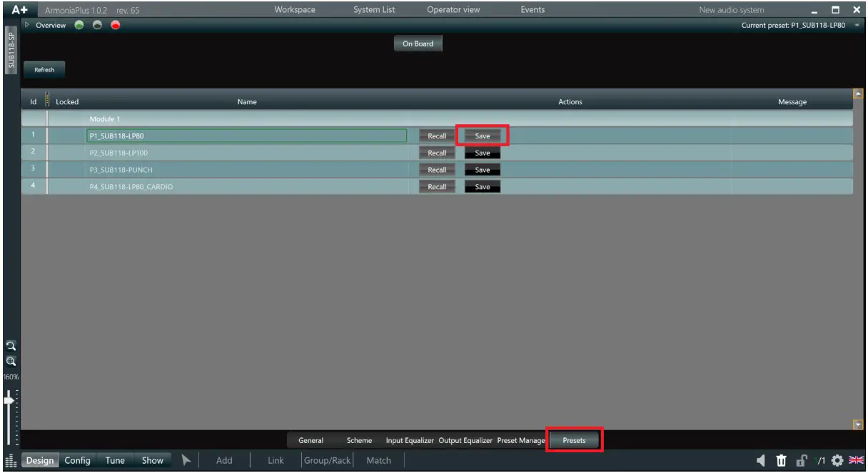This screenshot has width=868, height=473.
Task: Click row Id cell 3
Action: coord(34,170)
